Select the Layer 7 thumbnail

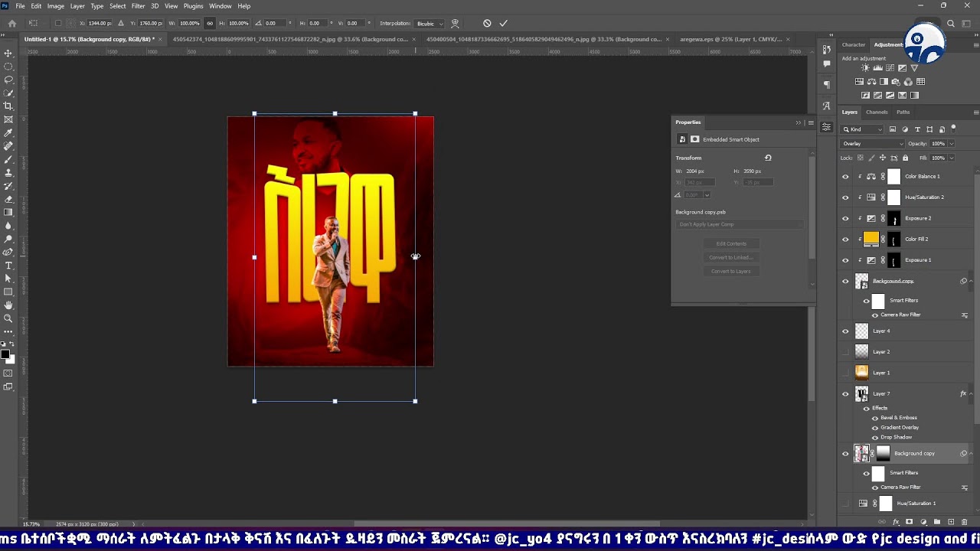862,393
